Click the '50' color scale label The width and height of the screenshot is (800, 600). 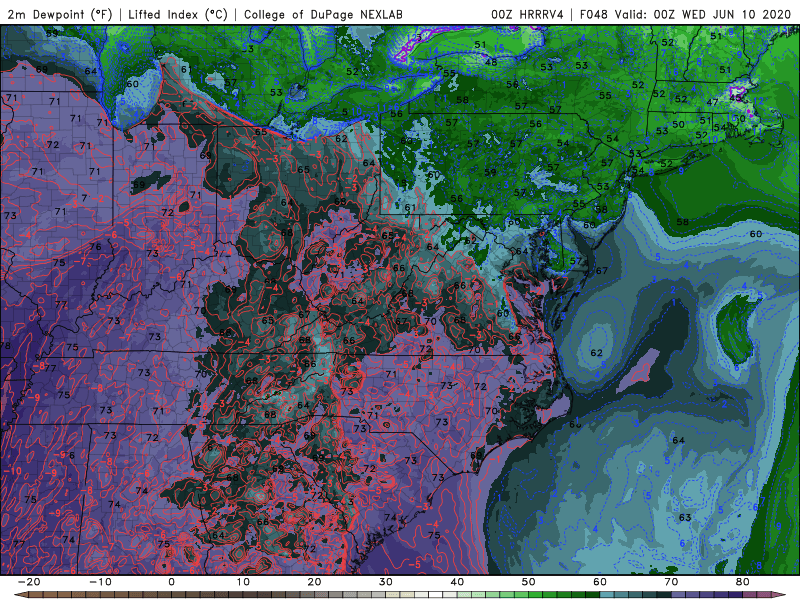(x=529, y=582)
